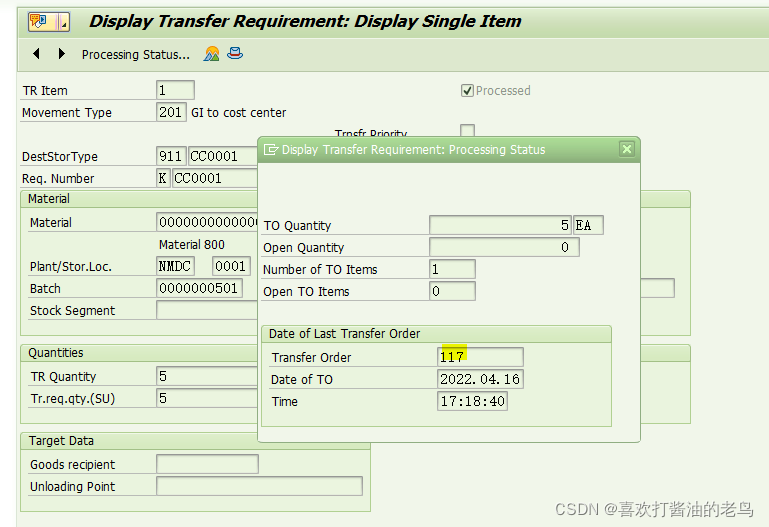Click storage location field 0001
This screenshot has width=769, height=527.
(231, 266)
